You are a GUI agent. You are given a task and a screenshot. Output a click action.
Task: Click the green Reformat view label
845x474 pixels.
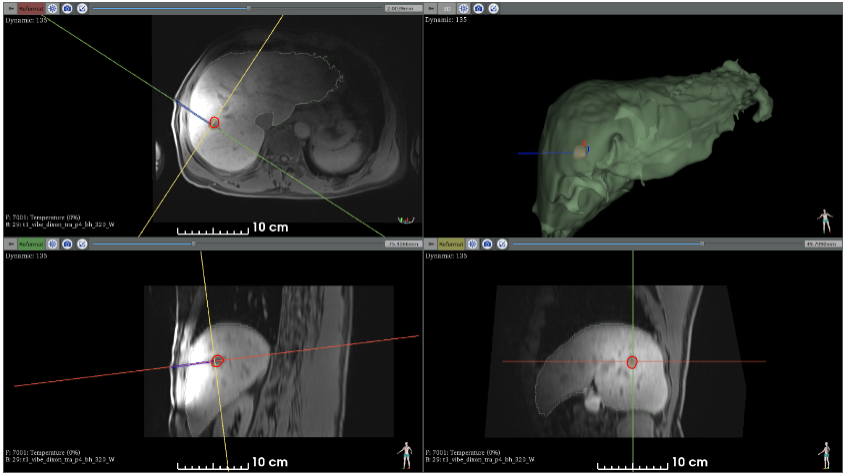(31, 243)
